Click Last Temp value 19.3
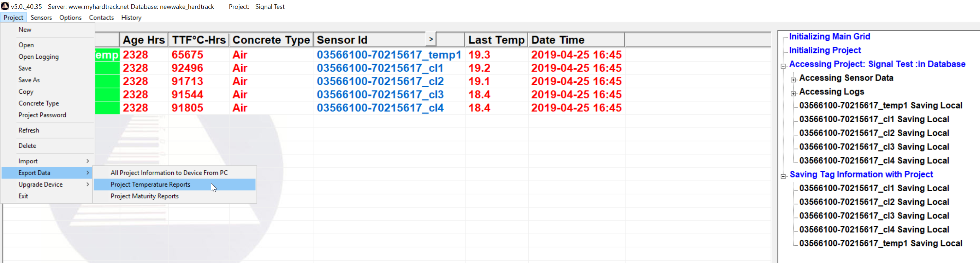 coord(479,55)
